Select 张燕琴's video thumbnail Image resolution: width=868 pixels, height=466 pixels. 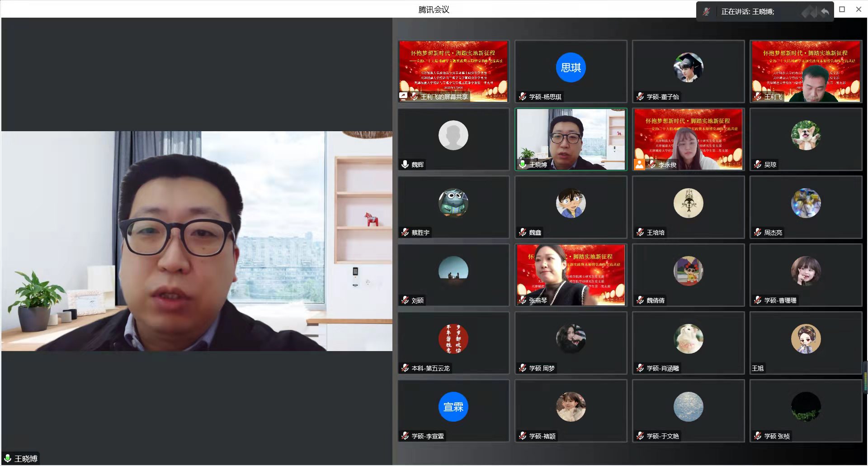click(571, 275)
